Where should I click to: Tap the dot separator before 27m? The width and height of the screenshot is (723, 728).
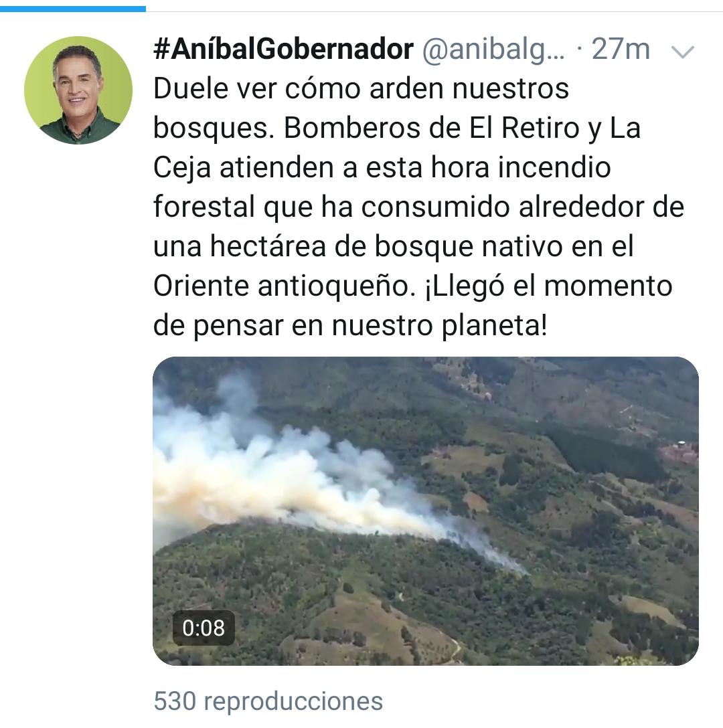coord(579,49)
